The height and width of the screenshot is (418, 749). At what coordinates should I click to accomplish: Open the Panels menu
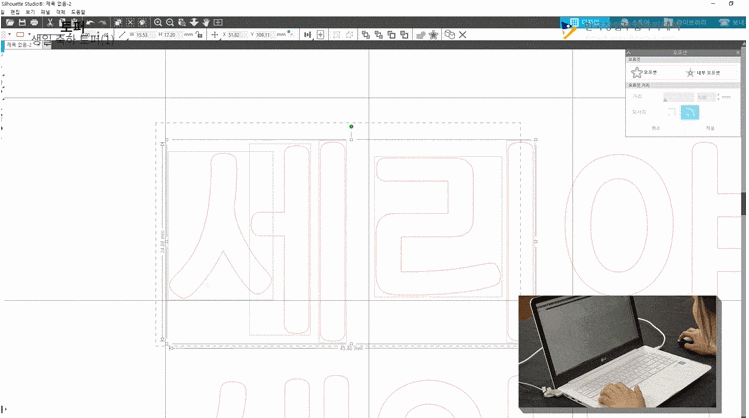click(45, 12)
